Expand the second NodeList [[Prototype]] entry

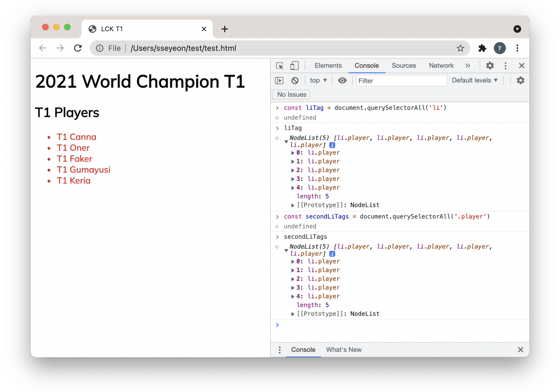[293, 314]
